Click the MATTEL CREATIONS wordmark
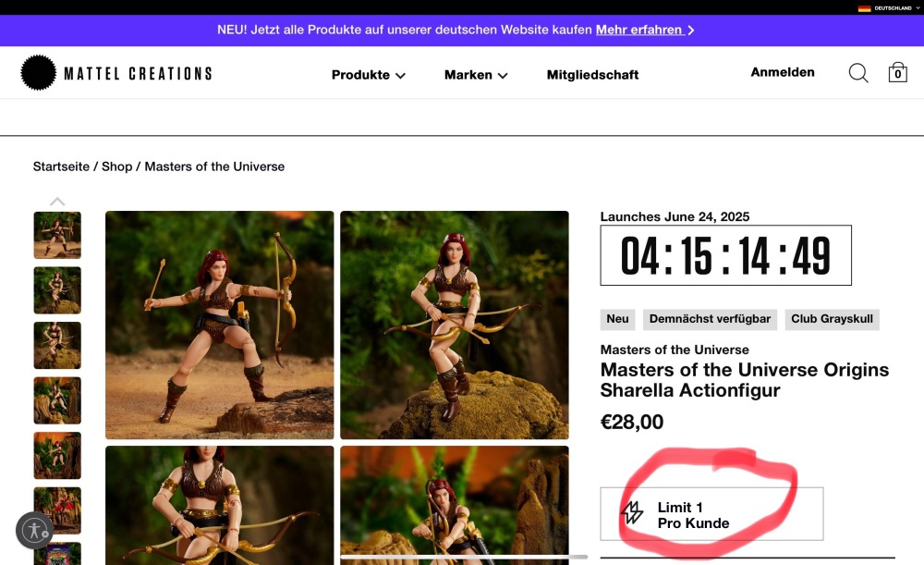This screenshot has height=565, width=924. (x=138, y=73)
